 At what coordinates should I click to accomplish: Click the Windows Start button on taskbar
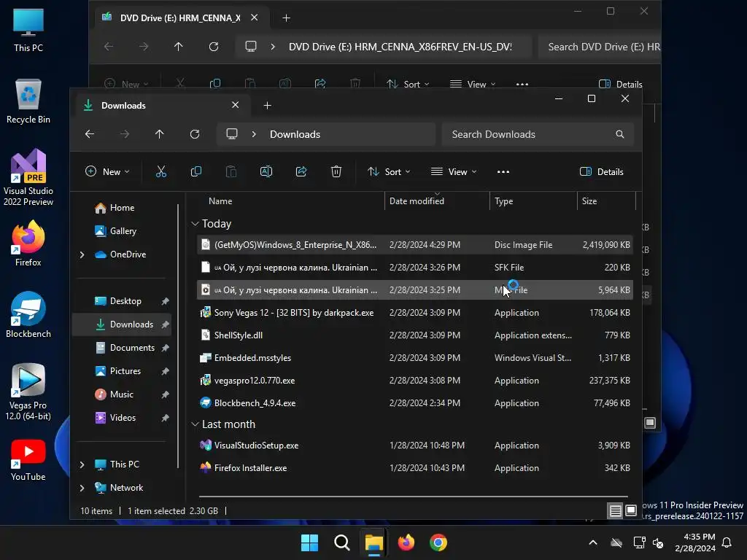coord(309,542)
